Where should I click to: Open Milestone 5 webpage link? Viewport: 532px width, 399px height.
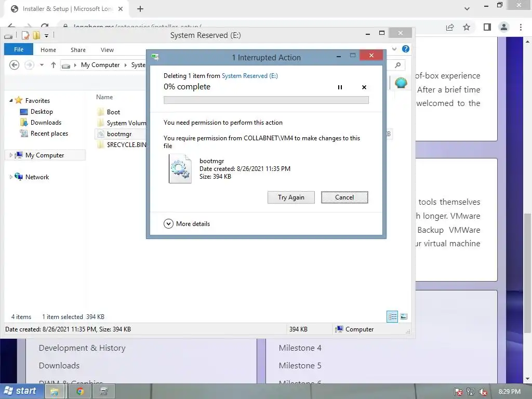click(300, 365)
